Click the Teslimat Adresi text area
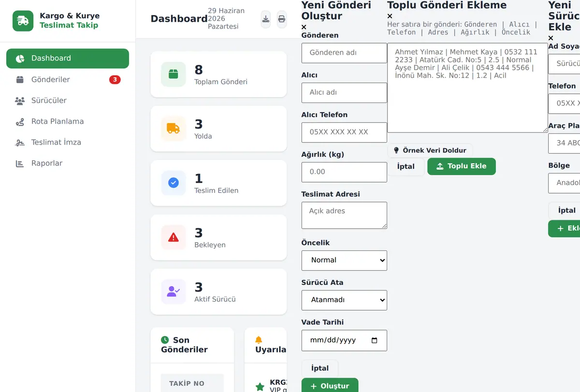580x392 pixels. [344, 215]
